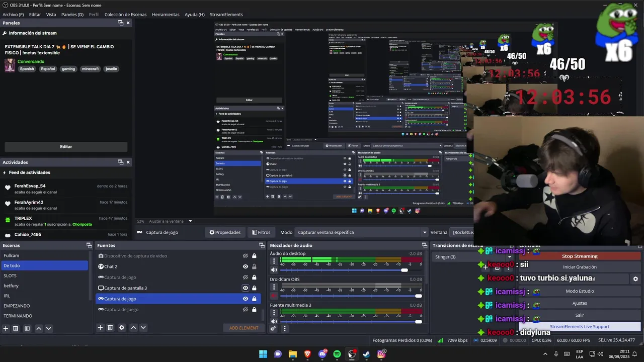
Task: Undock the Mezclador de audio float icon
Action: tap(424, 245)
